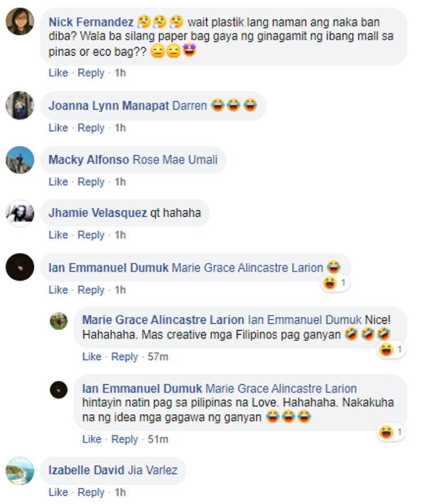Open tagged Darren profile link

coord(190,106)
